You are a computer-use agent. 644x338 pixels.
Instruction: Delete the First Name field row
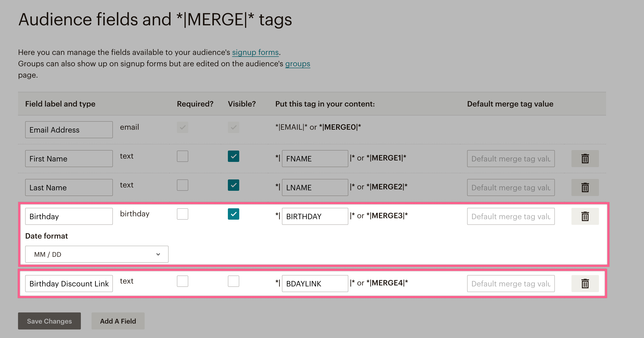[585, 159]
